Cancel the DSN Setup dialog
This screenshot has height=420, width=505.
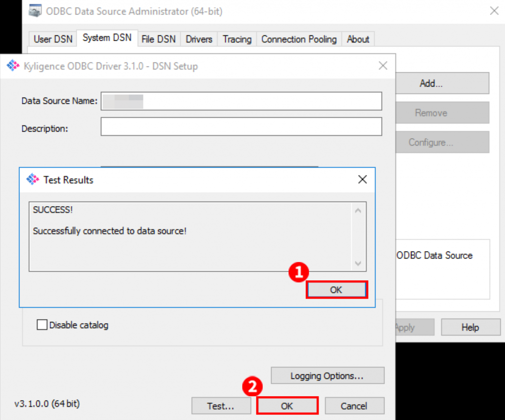(354, 406)
